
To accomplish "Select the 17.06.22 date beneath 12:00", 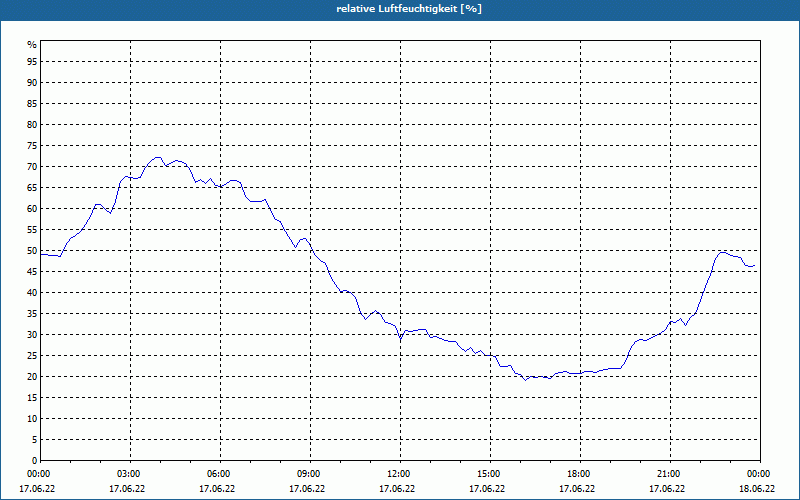I will [397, 489].
